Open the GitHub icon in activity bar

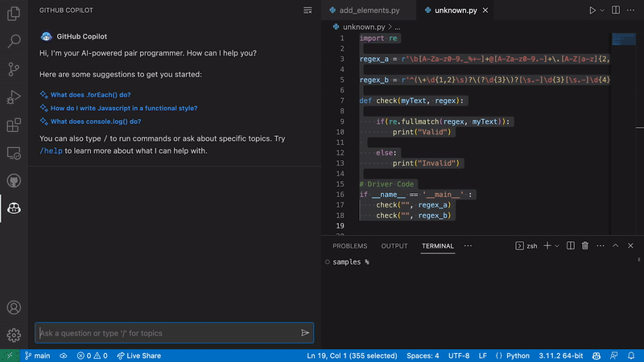[14, 180]
